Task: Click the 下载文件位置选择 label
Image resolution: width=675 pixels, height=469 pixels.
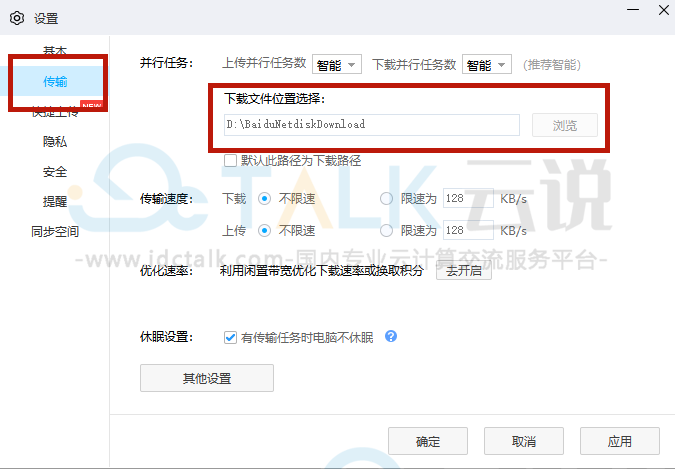Action: click(x=274, y=99)
